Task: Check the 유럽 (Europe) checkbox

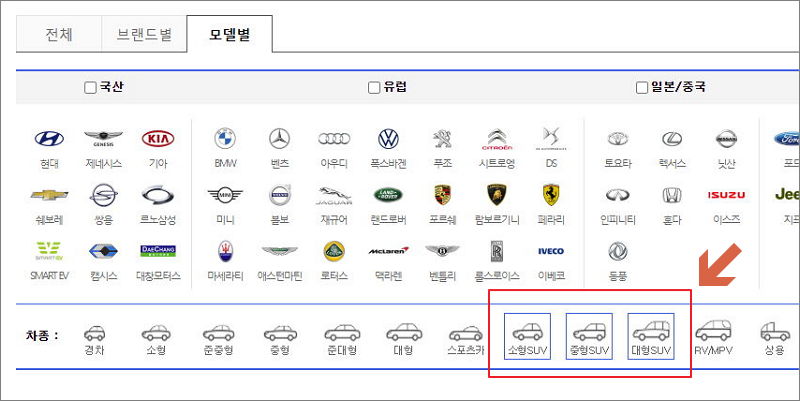Action: 374,88
